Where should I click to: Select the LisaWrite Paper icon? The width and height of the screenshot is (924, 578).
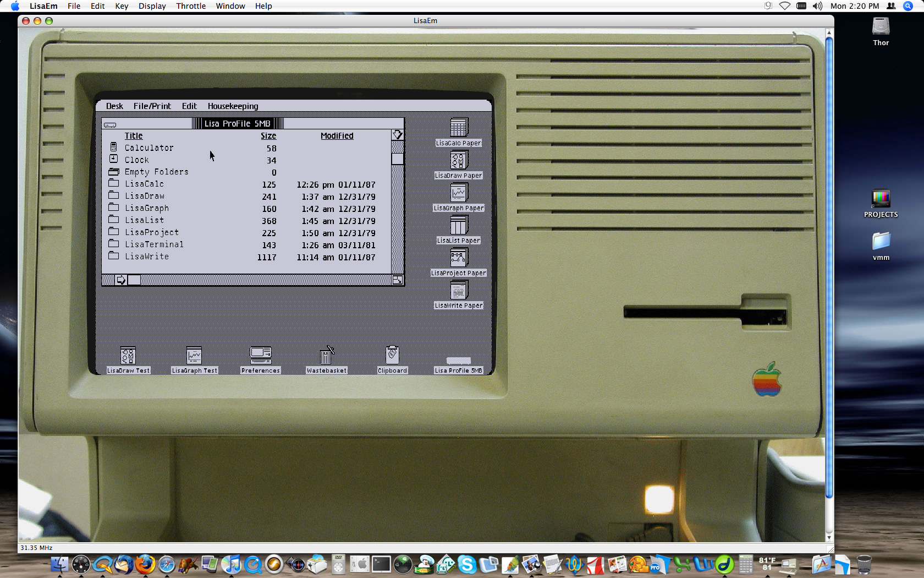[x=458, y=290]
